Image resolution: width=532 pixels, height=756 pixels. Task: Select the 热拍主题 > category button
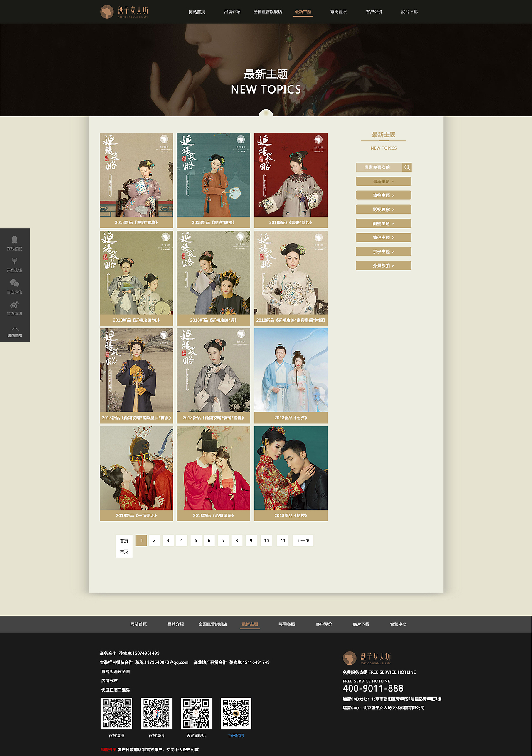click(x=383, y=195)
